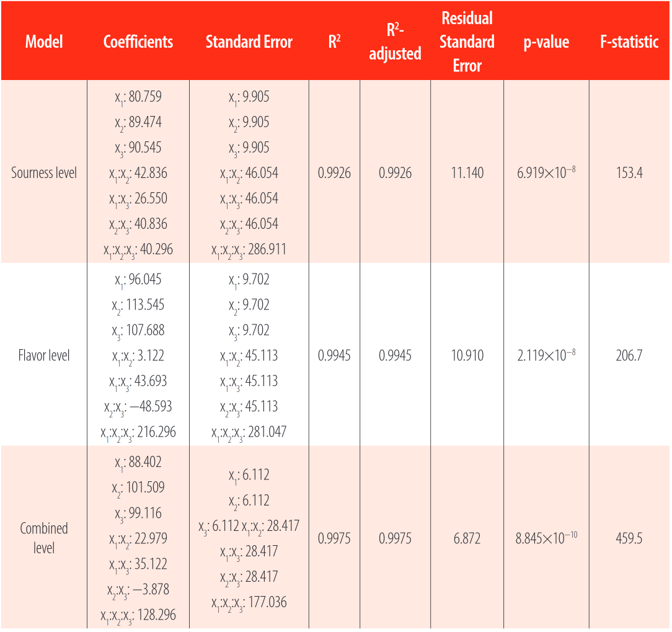This screenshot has height=632, width=672.
Task: Select the Flavor level row label
Action: click(44, 355)
